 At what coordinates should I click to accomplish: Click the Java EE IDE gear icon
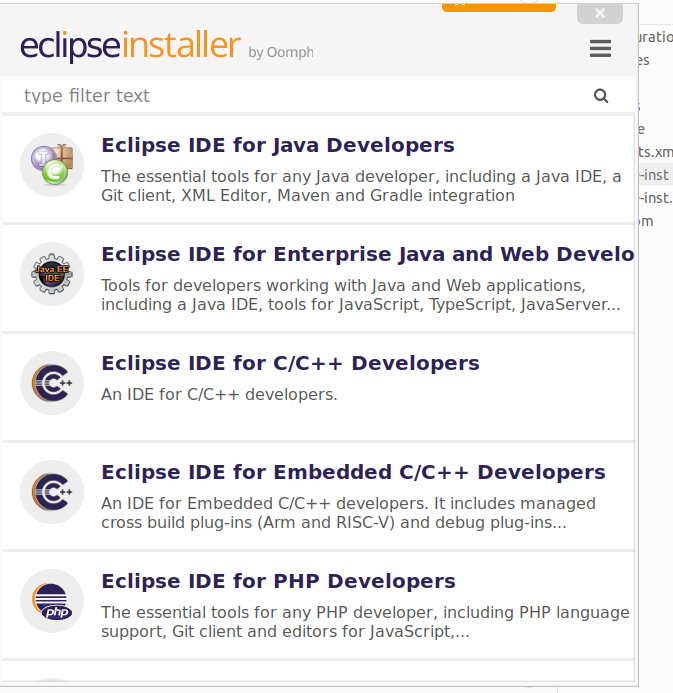point(52,274)
